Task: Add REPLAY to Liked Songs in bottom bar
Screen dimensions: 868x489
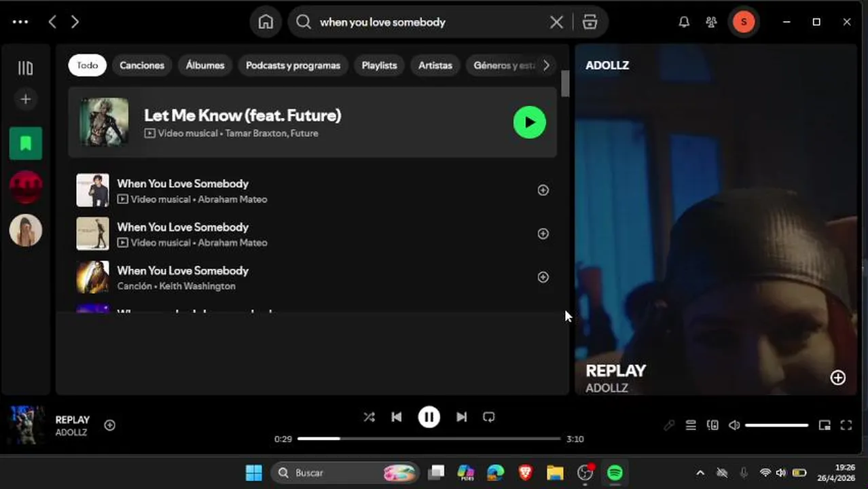Action: click(x=109, y=425)
